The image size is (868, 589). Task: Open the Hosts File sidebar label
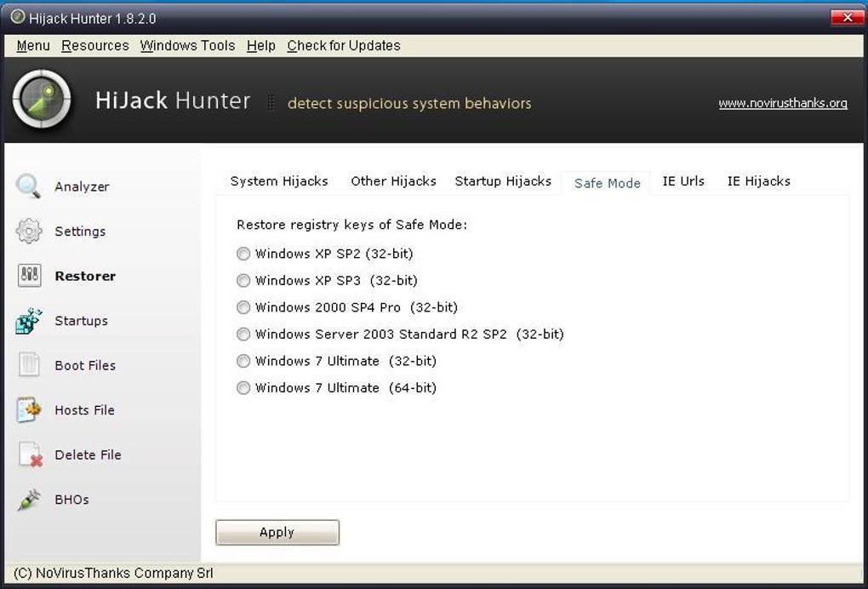click(85, 410)
